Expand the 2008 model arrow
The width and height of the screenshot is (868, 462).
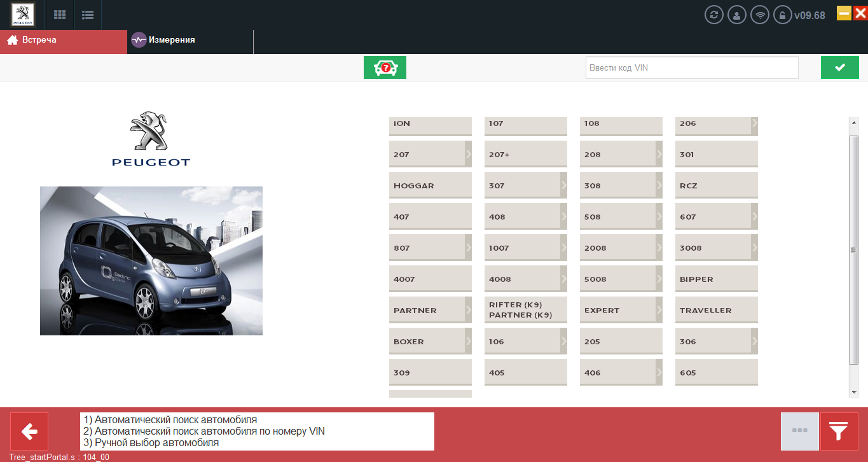659,247
